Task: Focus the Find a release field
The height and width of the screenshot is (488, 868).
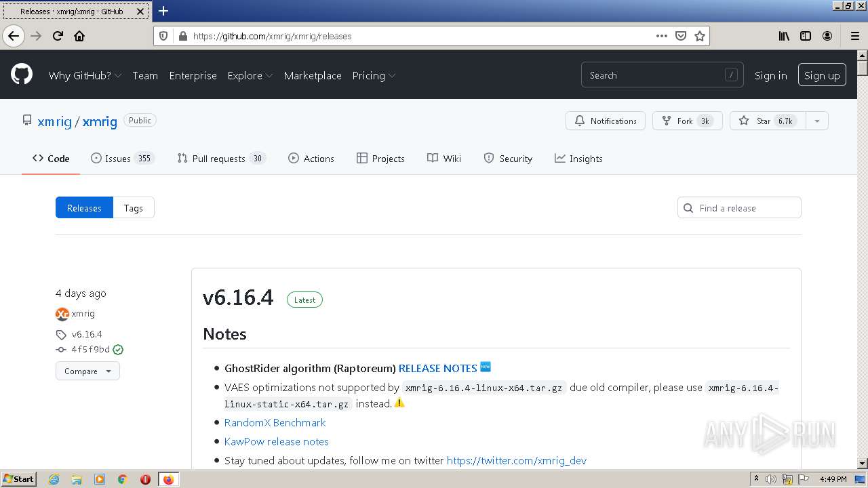Action: tap(739, 208)
